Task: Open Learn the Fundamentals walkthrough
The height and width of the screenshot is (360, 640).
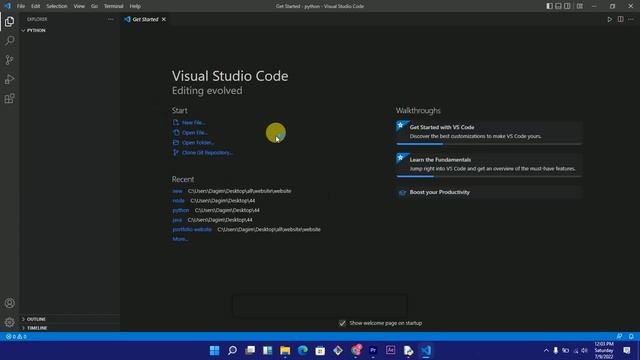Action: (489, 165)
